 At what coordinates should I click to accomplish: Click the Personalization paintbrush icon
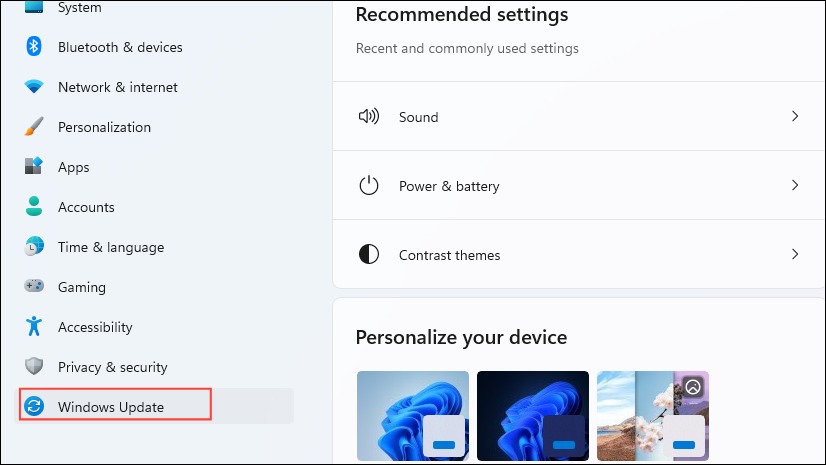tap(34, 126)
